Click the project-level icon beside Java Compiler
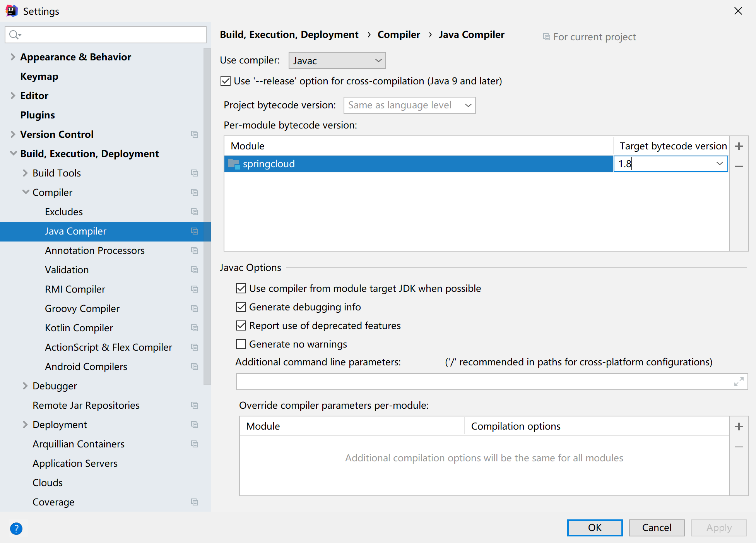This screenshot has width=756, height=543. 195,231
